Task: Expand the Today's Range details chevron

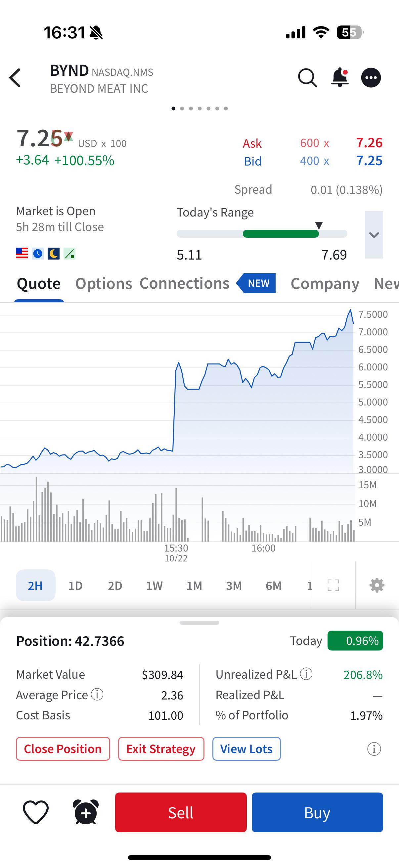Action: point(374,234)
